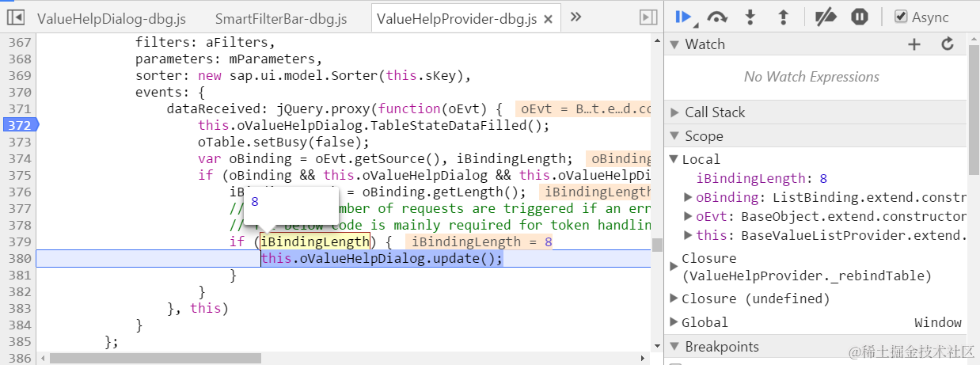This screenshot has height=365, width=980.
Task: Toggle pause on exceptions
Action: 860,17
